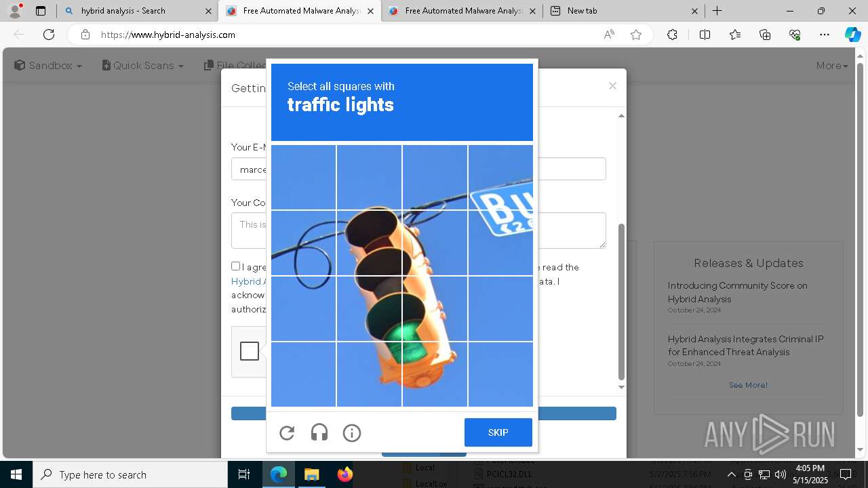Click the Edge profile avatar icon
868x488 pixels.
coord(14,11)
